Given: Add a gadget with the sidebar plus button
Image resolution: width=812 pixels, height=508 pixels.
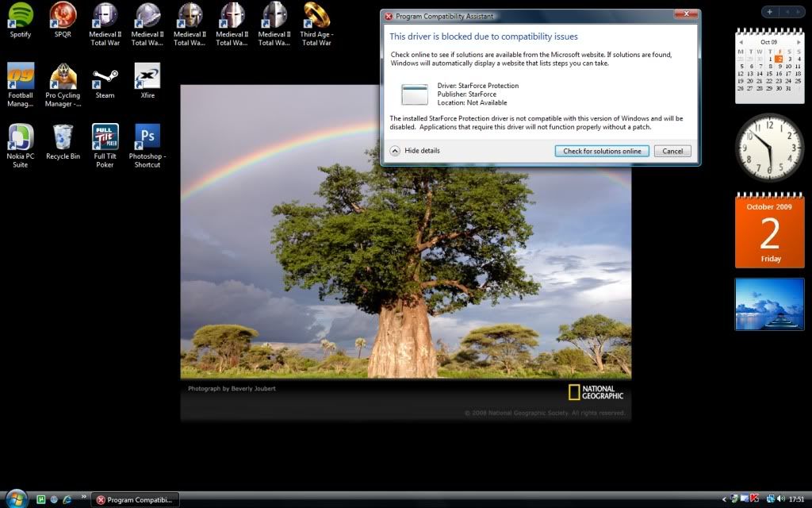Looking at the screenshot, I should [x=769, y=11].
